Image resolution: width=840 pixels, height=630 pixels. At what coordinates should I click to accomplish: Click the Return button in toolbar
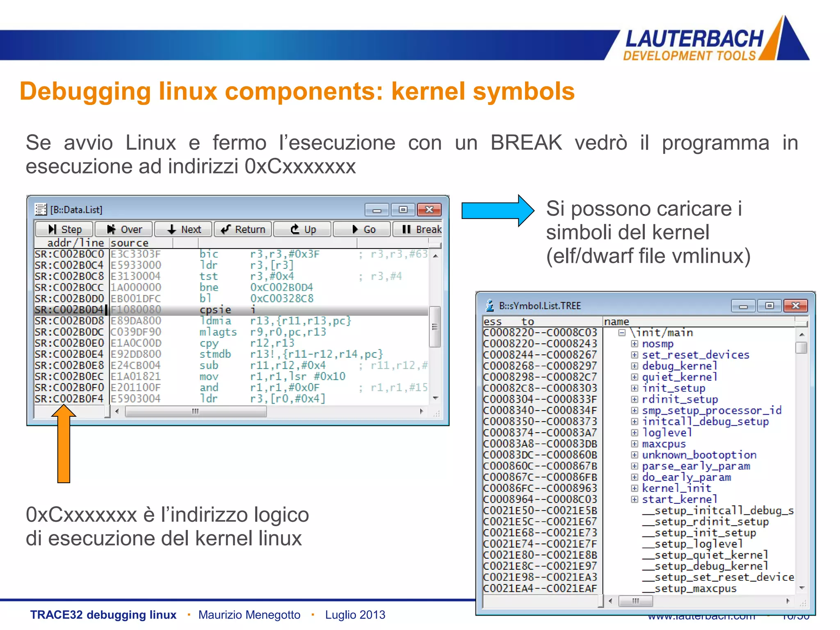(243, 229)
